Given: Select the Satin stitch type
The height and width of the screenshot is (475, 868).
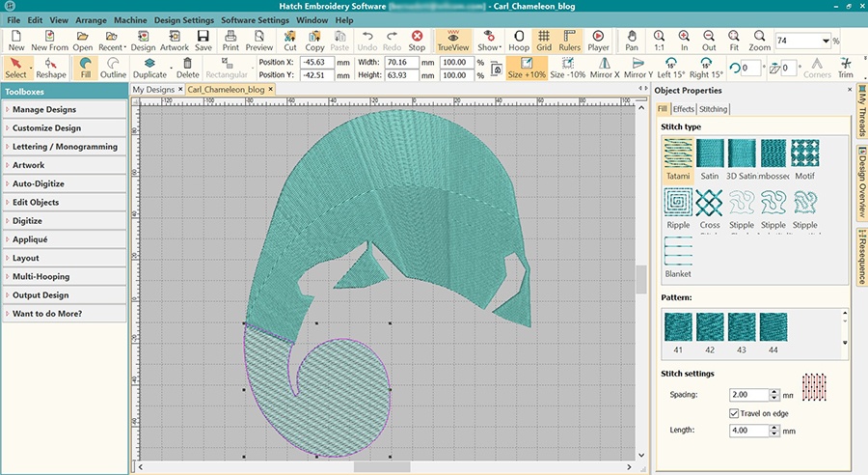Looking at the screenshot, I should (710, 158).
